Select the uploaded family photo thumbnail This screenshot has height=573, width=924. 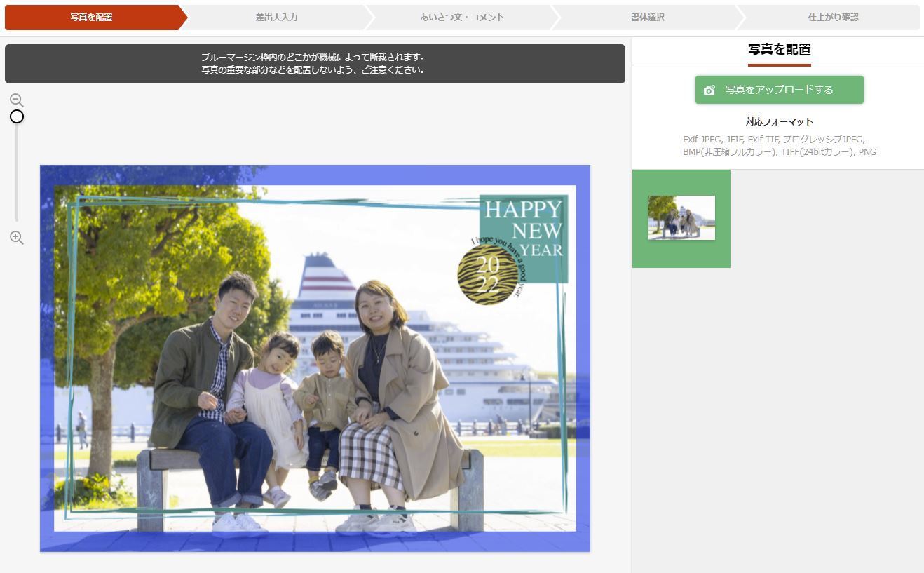(x=681, y=218)
